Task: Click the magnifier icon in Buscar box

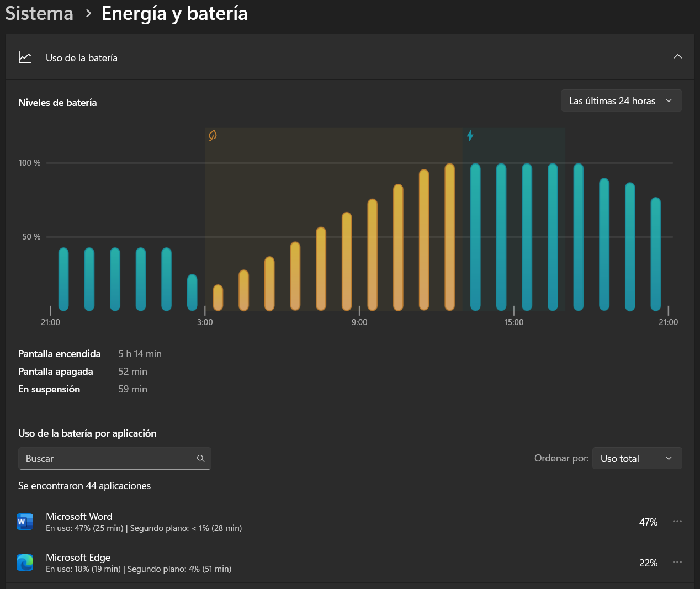Action: coord(200,458)
